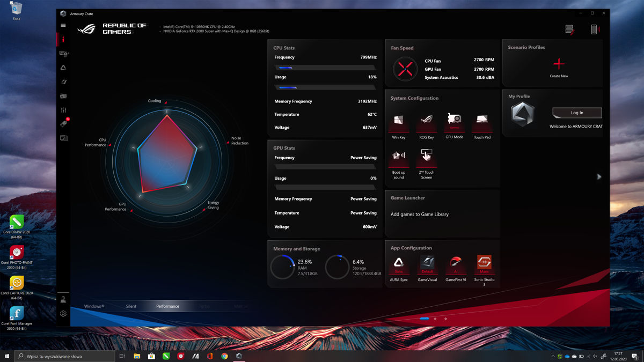Open Sonic Studio 3 configuration
The height and width of the screenshot is (362, 644).
click(484, 263)
